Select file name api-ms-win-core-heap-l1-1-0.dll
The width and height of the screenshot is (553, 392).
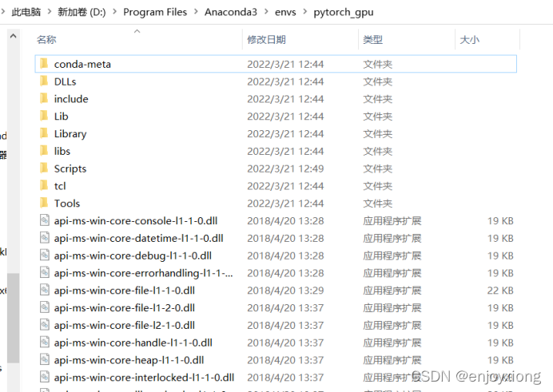point(129,360)
